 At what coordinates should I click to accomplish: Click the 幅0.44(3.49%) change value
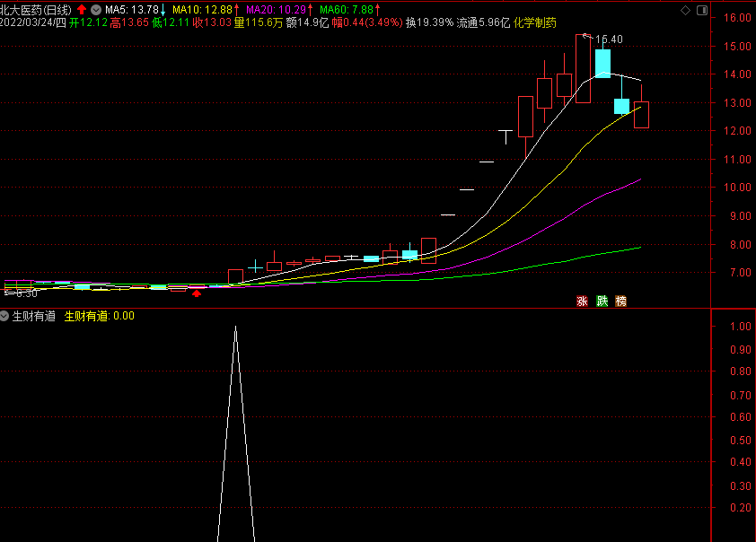[367, 22]
